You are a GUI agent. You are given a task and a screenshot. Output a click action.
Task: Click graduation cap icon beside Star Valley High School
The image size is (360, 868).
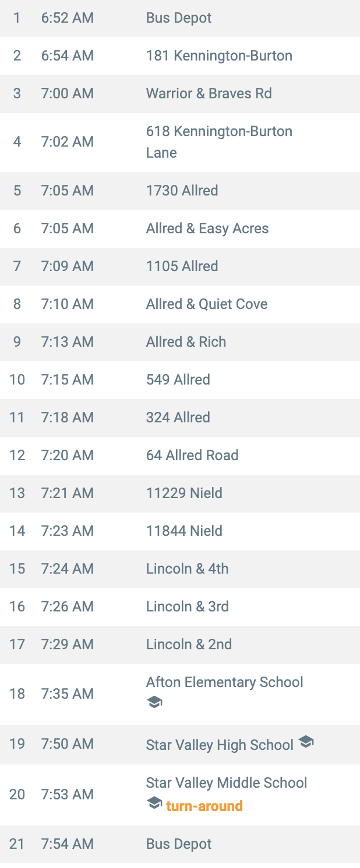click(x=306, y=742)
